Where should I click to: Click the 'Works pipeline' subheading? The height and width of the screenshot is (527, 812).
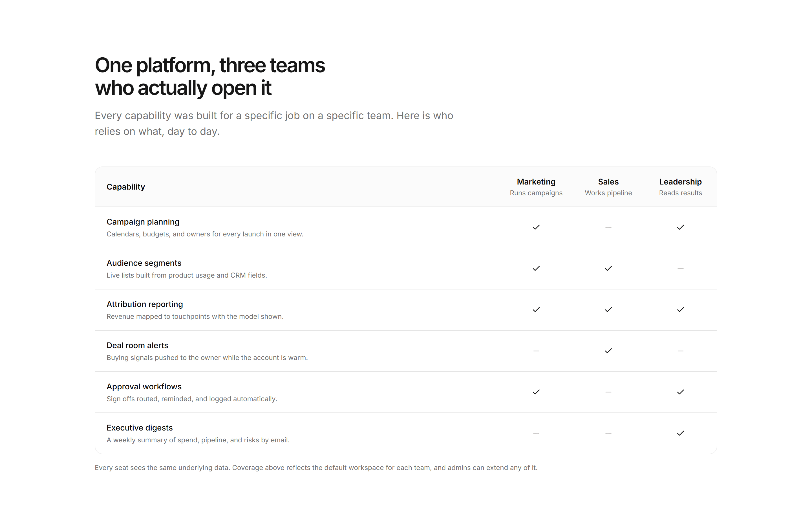608,193
